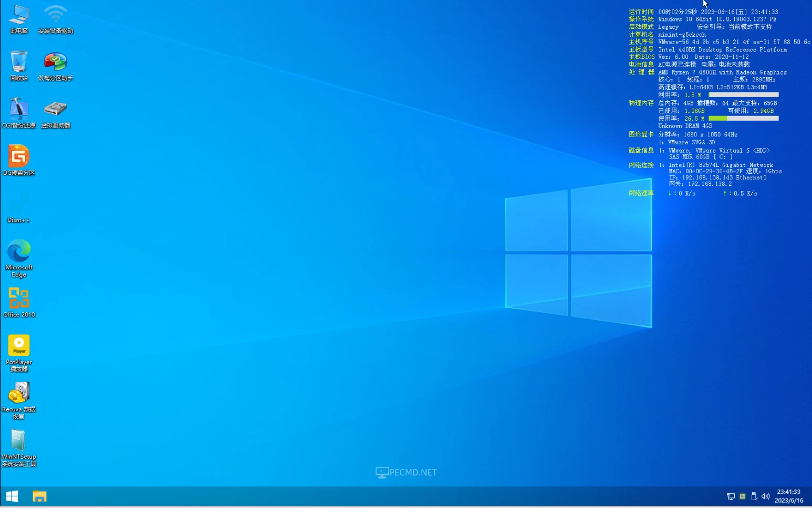Click the memory 使用率 usage bar
This screenshot has width=812, height=508.
[743, 119]
